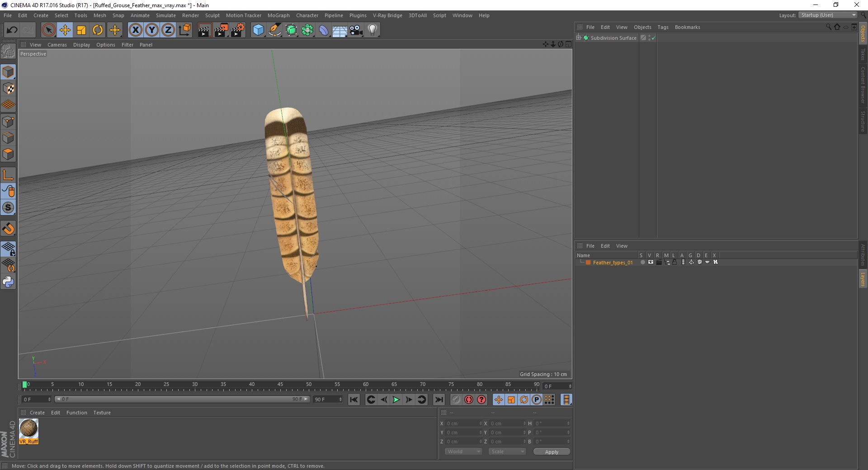Click the Python script icon in sidebar
Screen dimensions: 868x470
(x=8, y=282)
